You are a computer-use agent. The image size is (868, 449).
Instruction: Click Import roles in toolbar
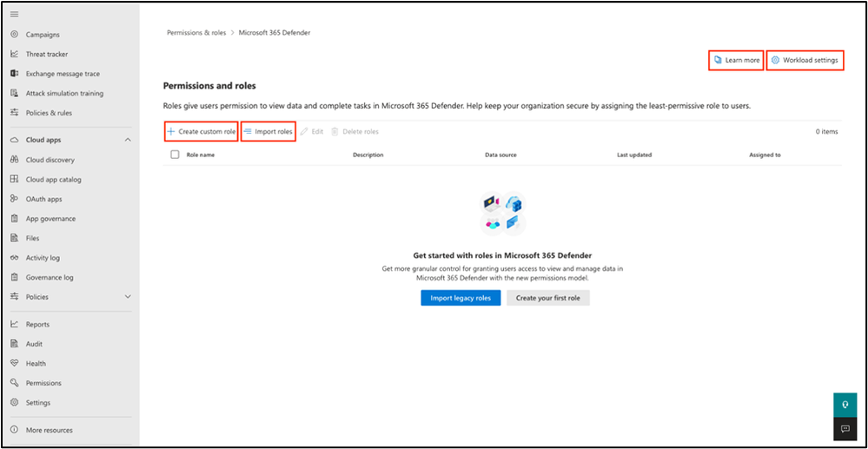[x=268, y=132]
